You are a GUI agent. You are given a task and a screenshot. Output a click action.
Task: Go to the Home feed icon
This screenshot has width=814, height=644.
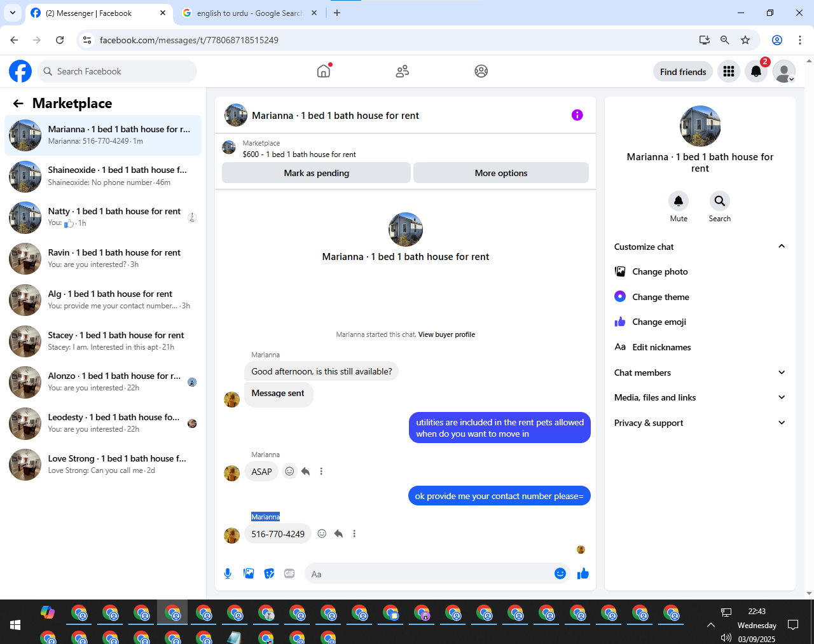point(324,71)
